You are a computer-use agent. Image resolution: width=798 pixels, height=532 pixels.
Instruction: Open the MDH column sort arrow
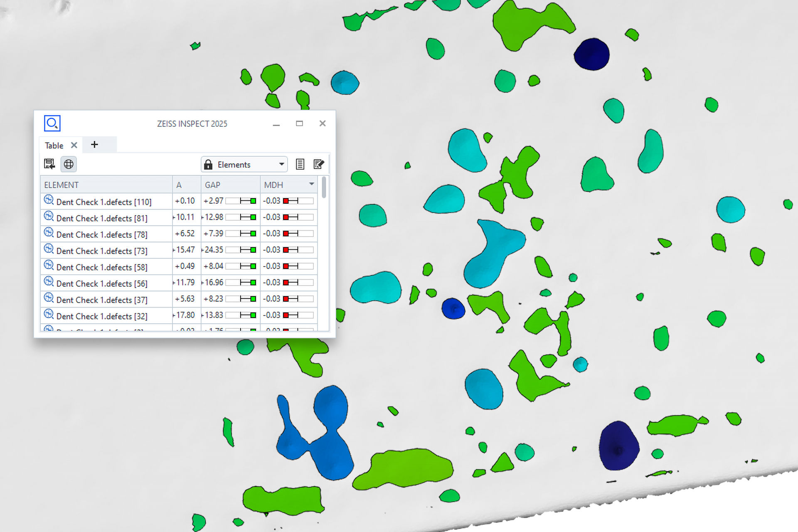coord(311,184)
